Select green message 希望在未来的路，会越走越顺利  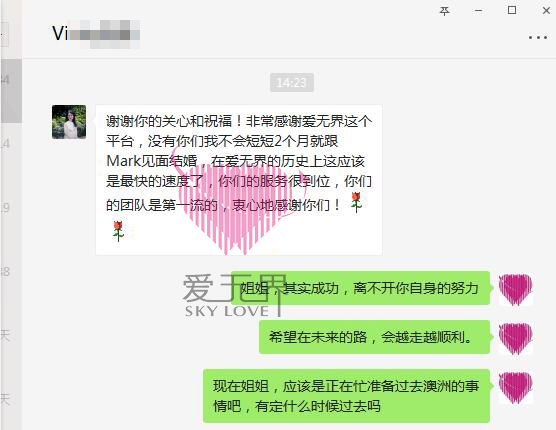[374, 337]
